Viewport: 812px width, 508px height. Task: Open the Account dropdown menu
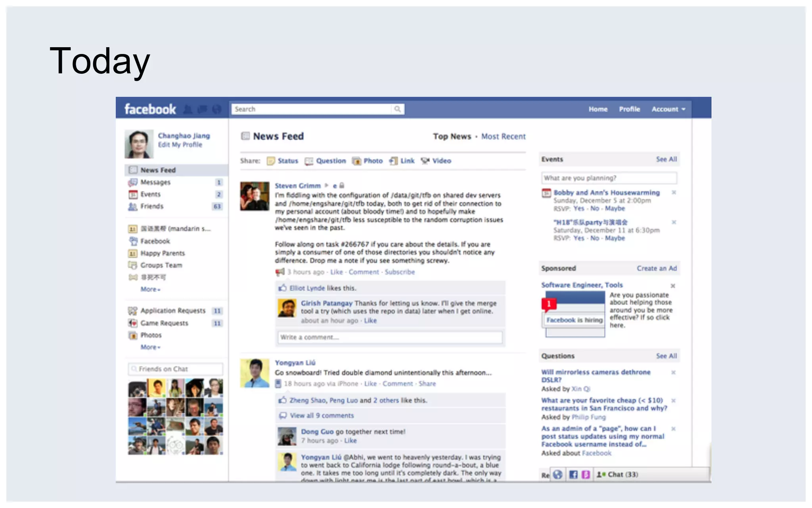pyautogui.click(x=668, y=109)
